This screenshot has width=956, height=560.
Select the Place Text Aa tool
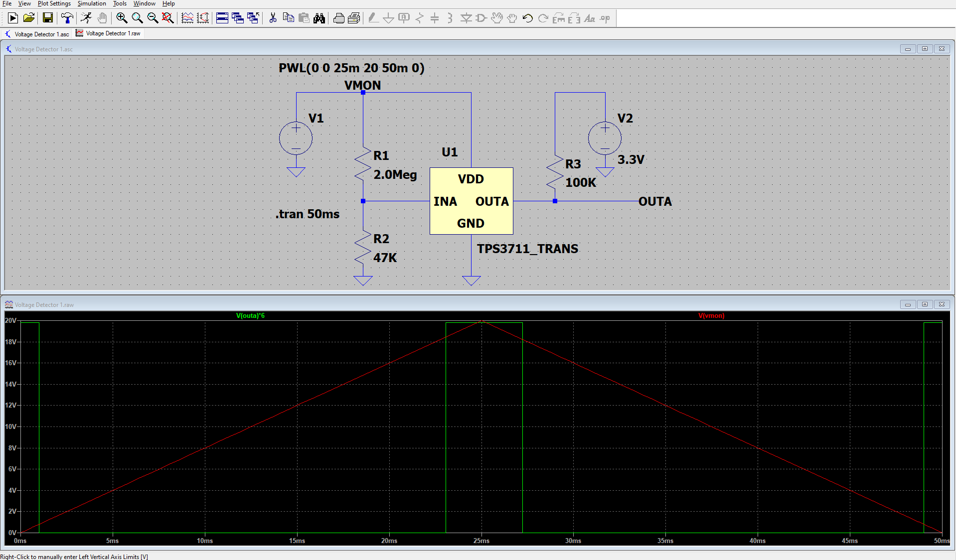coord(590,18)
